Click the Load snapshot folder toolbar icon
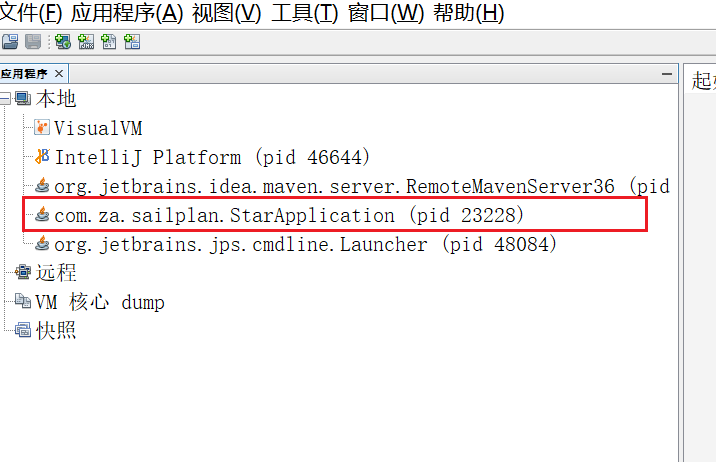This screenshot has height=462, width=716. [10, 42]
